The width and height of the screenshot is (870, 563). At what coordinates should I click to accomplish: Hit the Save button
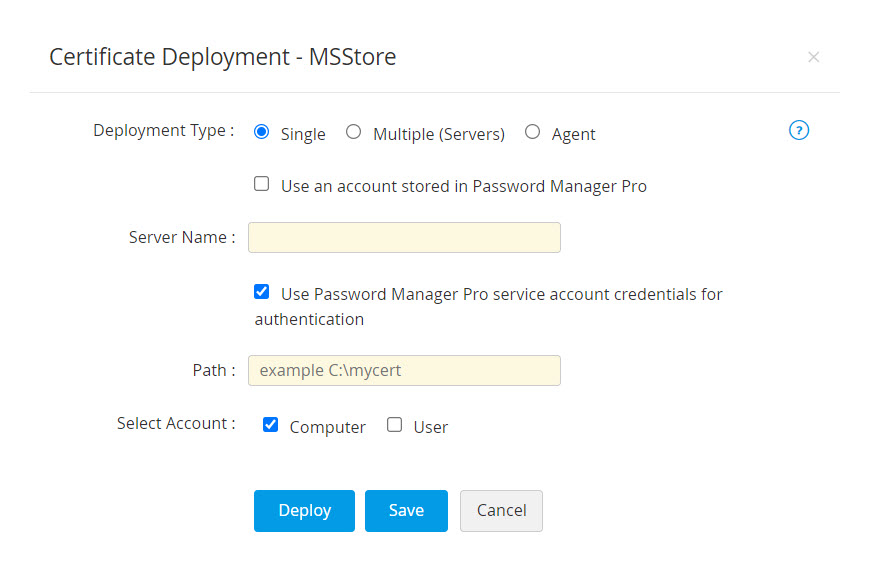click(x=406, y=510)
